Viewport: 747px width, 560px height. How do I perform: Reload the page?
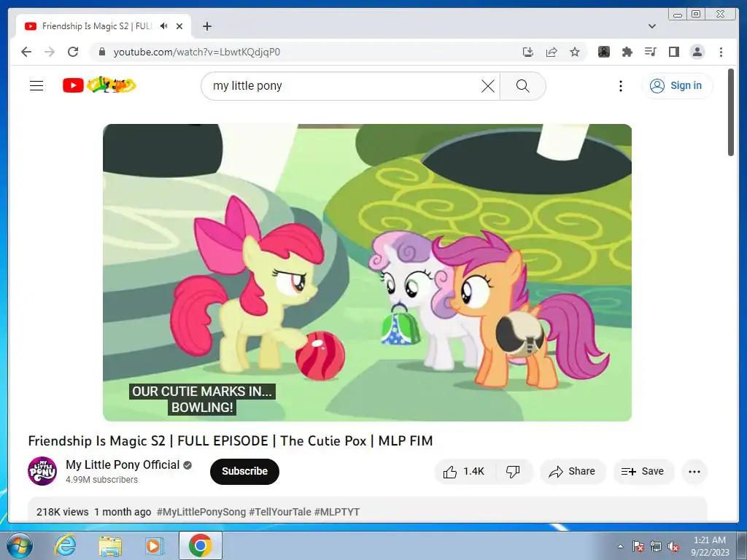[x=73, y=52]
